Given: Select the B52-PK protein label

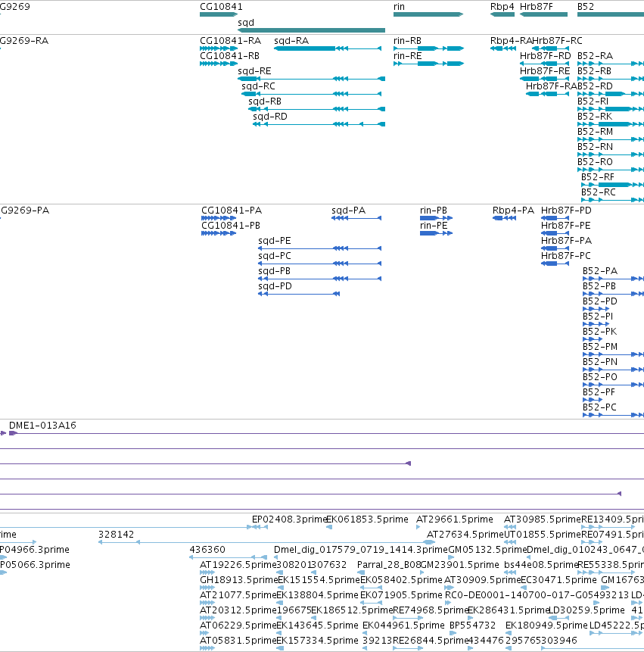Looking at the screenshot, I should click(599, 332).
